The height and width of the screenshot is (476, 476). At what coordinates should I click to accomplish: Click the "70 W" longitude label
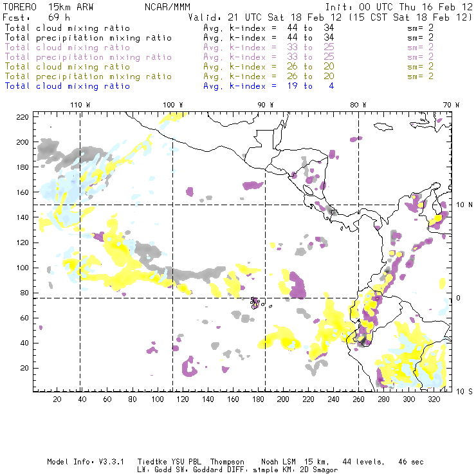[451, 105]
